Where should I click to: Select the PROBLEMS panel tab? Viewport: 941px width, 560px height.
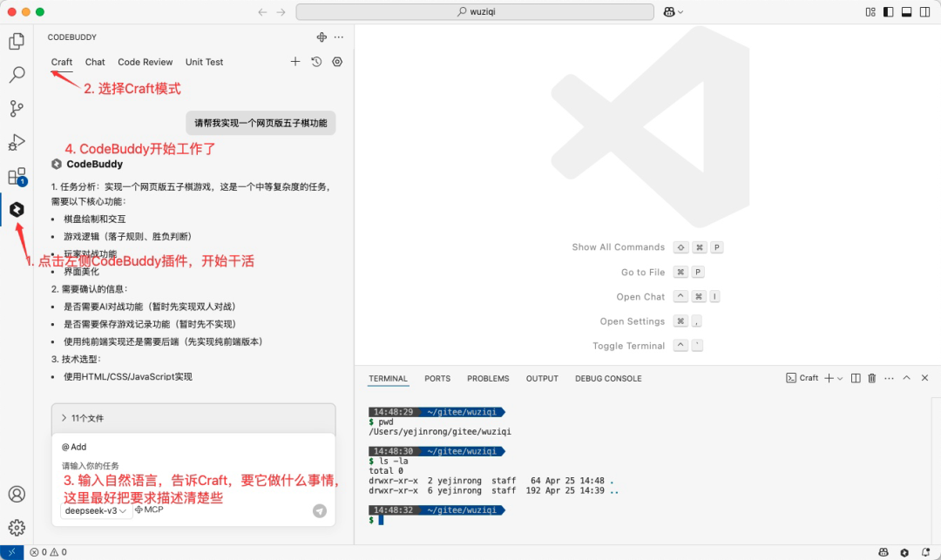tap(488, 378)
